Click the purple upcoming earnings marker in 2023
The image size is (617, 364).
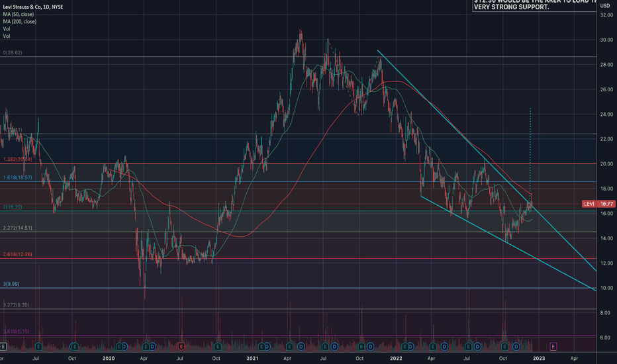click(553, 347)
